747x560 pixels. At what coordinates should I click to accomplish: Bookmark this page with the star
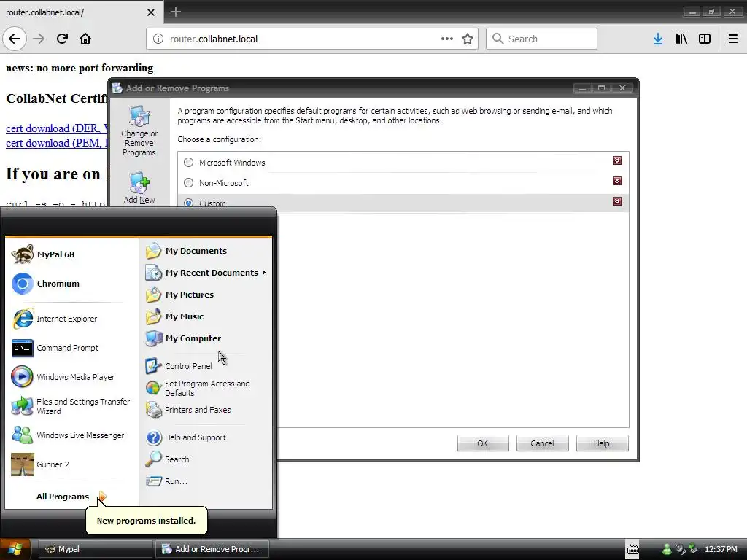[468, 39]
